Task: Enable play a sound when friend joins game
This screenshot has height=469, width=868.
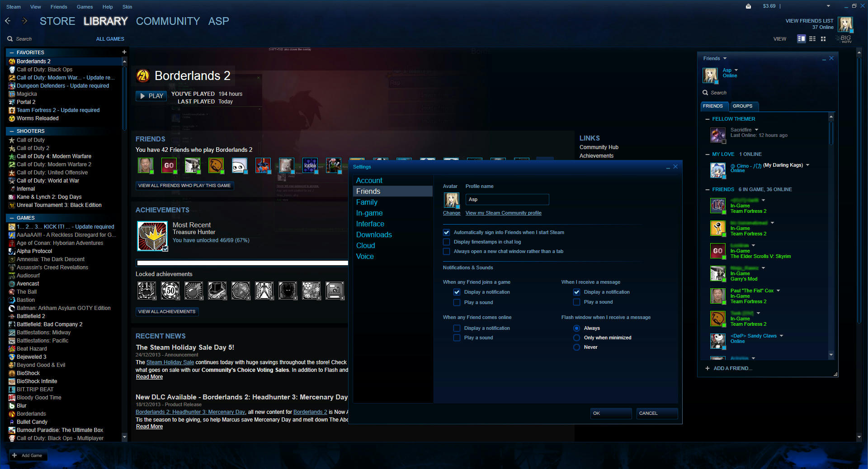Action: pyautogui.click(x=457, y=302)
